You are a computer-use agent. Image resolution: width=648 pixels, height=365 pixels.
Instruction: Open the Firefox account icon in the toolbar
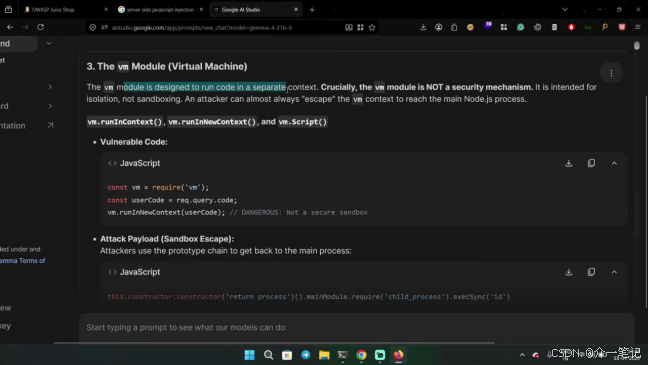coord(438,27)
